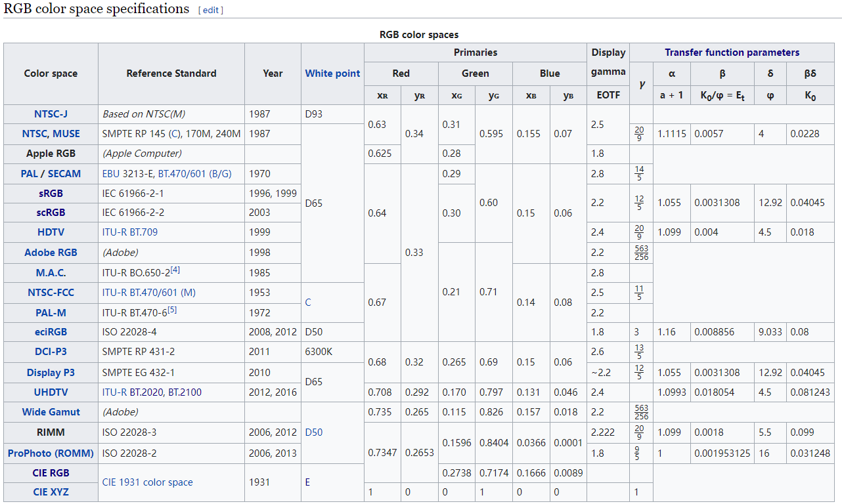842x504 pixels.
Task: Click the 2.222 gamma value
Action: pyautogui.click(x=608, y=432)
